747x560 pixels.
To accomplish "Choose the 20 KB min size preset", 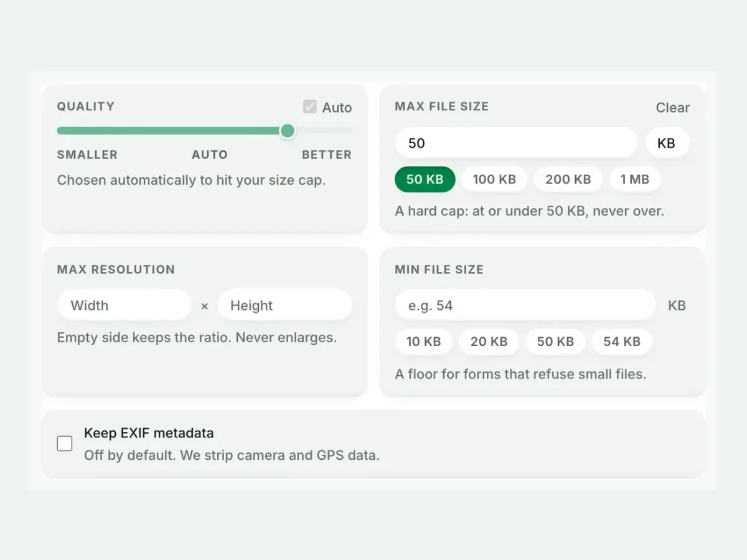I will (x=489, y=342).
